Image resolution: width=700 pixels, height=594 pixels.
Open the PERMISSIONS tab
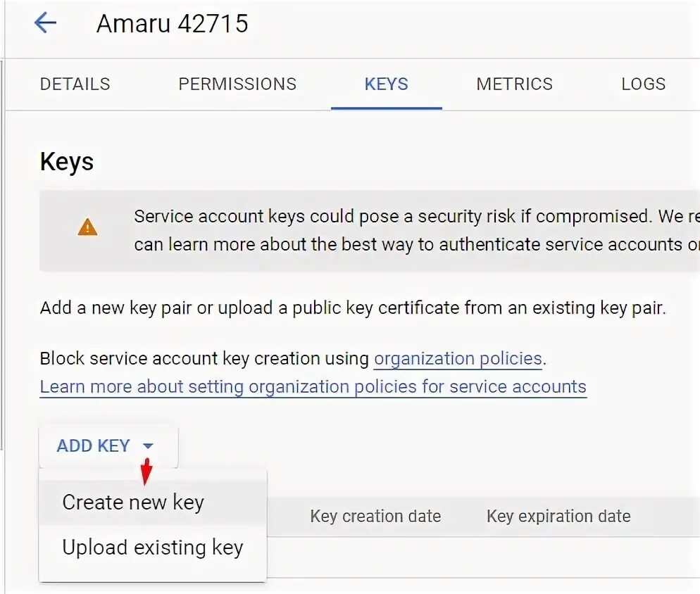pyautogui.click(x=237, y=84)
